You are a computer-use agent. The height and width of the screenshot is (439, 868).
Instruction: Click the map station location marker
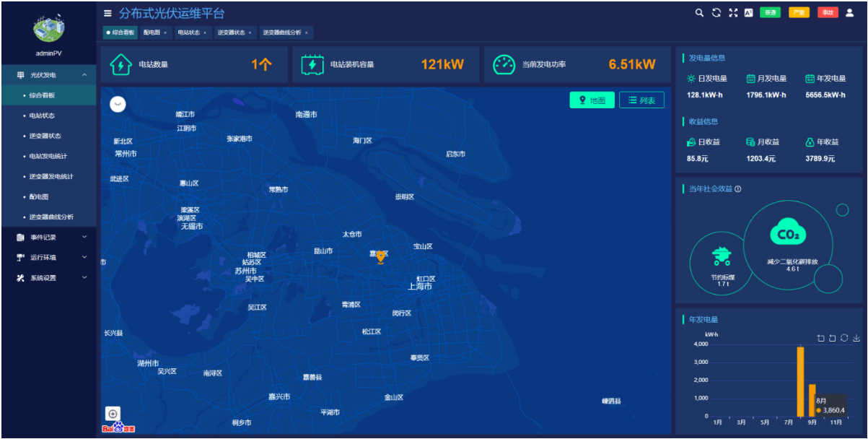click(381, 256)
